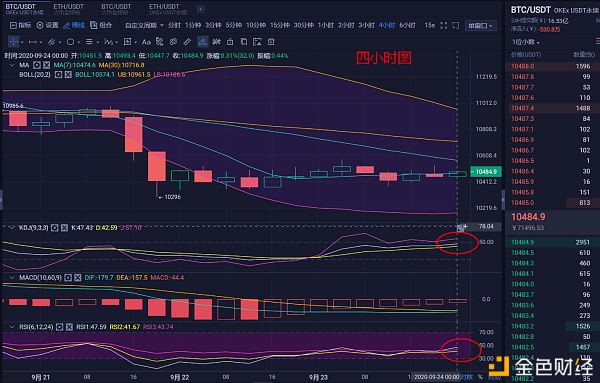The image size is (600, 383).
Task: Open MA indicator settings gear
Action: click(37, 65)
